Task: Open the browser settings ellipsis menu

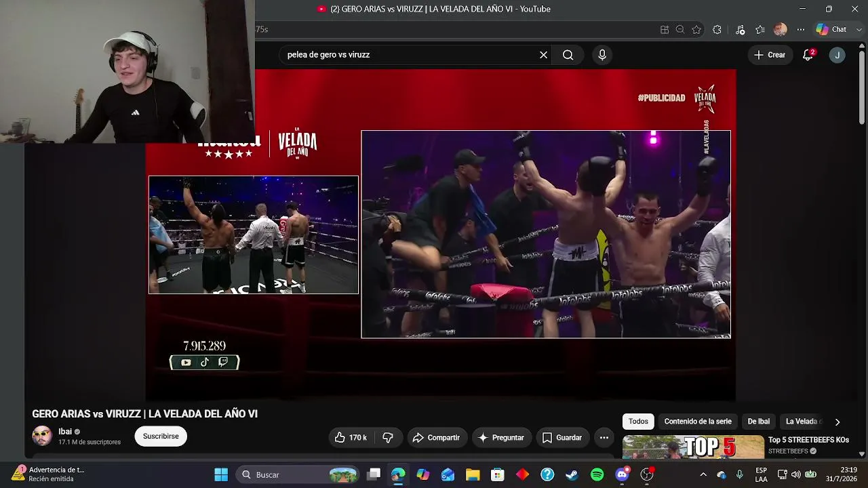Action: (x=801, y=30)
